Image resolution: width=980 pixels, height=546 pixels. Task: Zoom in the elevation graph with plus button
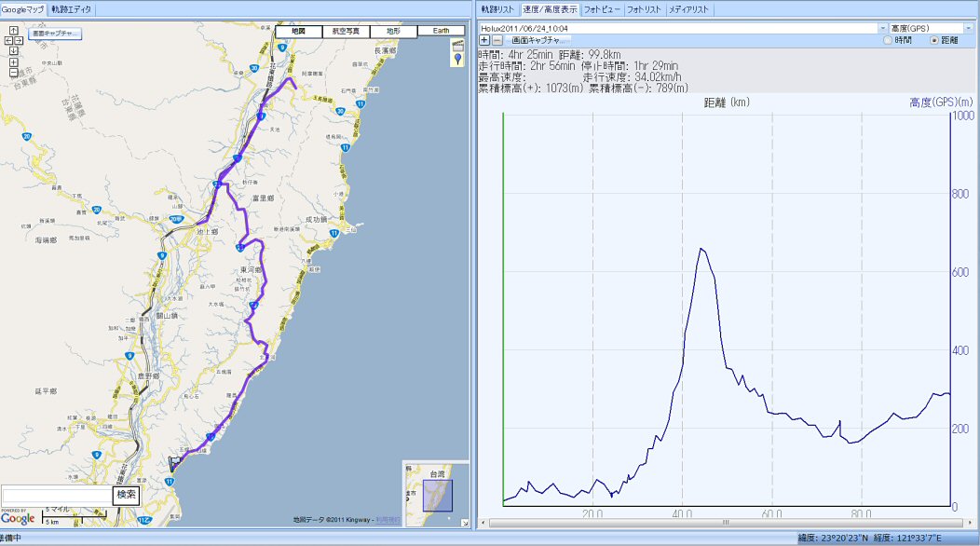pos(484,40)
